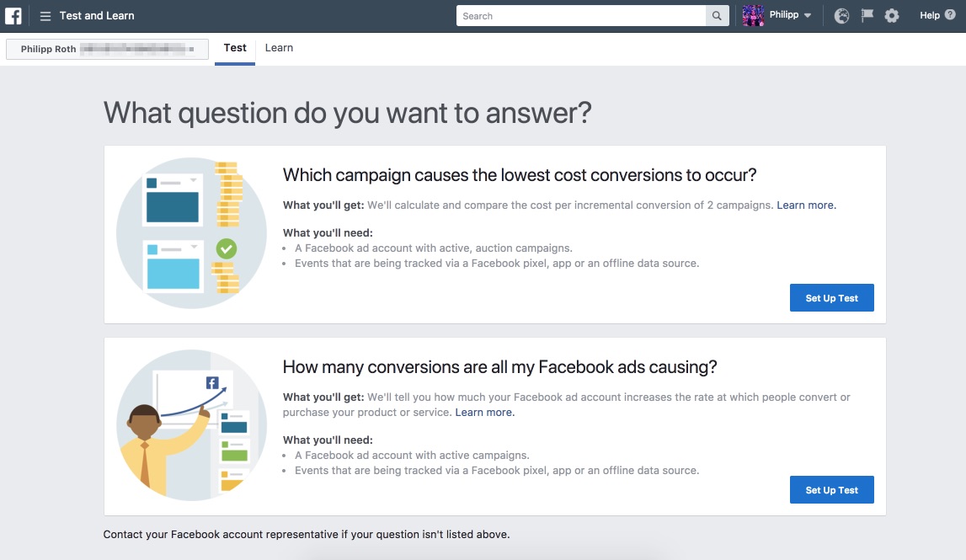Open Learn more for incremental conversion cost

coord(806,205)
